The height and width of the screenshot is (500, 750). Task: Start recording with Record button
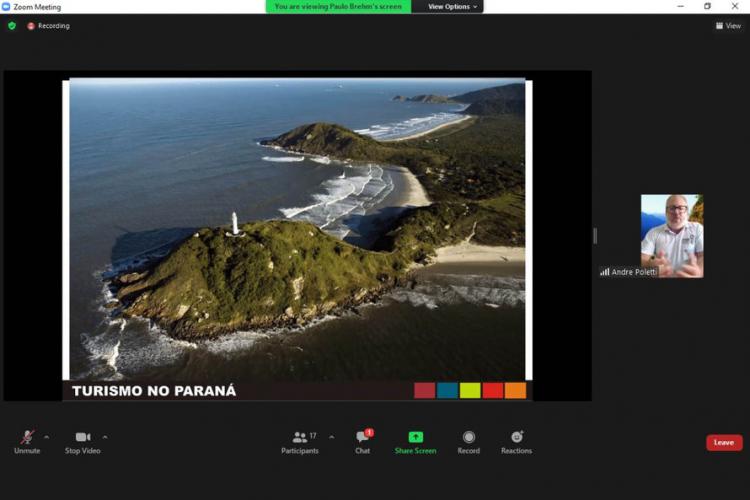pos(468,441)
